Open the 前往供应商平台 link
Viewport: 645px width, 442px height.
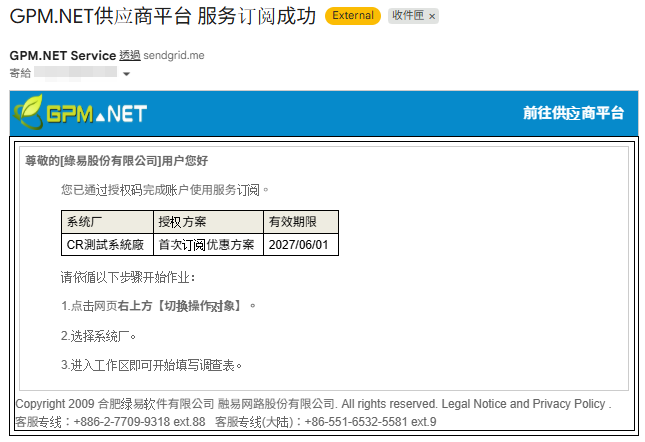tap(573, 113)
